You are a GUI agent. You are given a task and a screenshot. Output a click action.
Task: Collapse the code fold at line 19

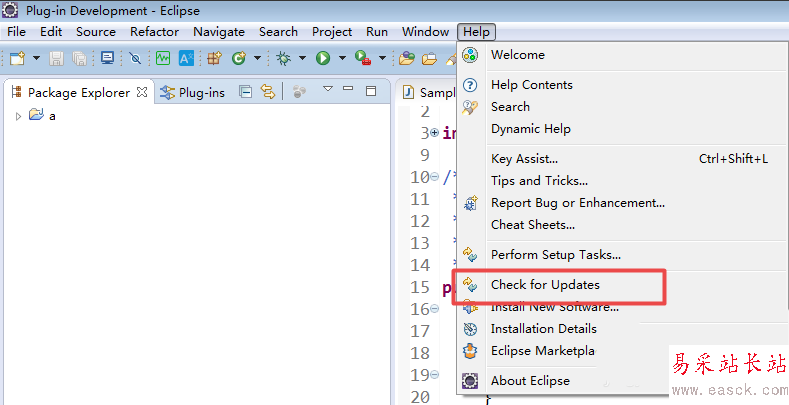click(434, 375)
